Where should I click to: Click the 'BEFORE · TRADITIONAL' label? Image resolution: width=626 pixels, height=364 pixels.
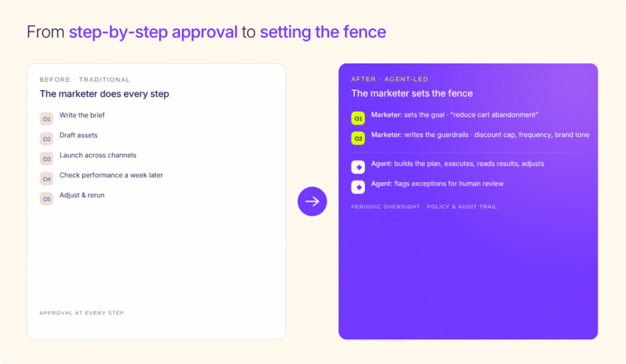(84, 80)
